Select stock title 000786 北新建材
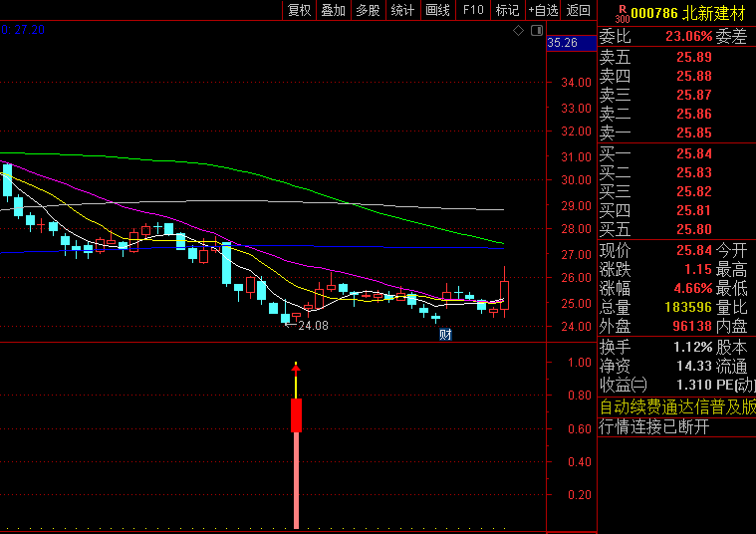This screenshot has height=534, width=756. pyautogui.click(x=688, y=13)
